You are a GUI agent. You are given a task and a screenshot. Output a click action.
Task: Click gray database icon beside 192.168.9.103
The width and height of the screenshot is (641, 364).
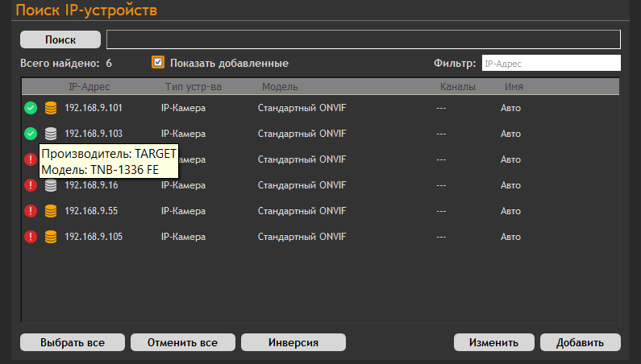tap(51, 134)
